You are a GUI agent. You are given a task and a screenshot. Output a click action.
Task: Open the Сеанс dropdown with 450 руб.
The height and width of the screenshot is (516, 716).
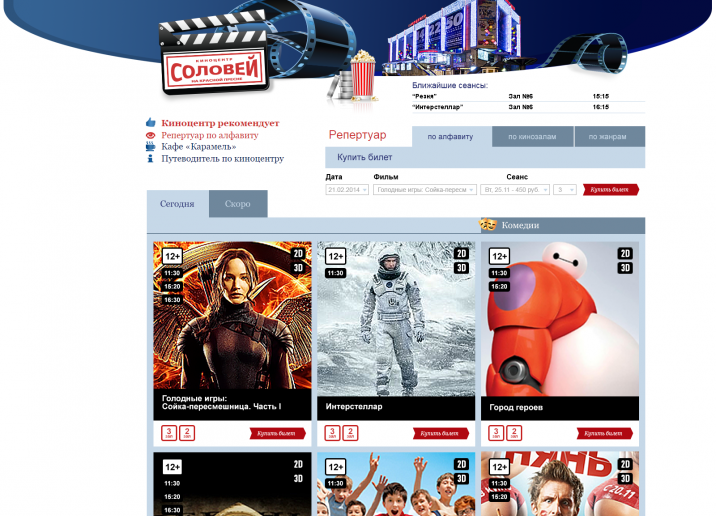pyautogui.click(x=514, y=189)
